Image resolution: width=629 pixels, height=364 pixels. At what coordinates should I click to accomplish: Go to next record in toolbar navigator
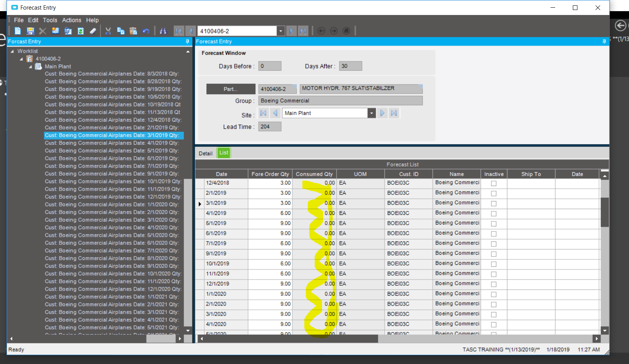click(x=292, y=31)
